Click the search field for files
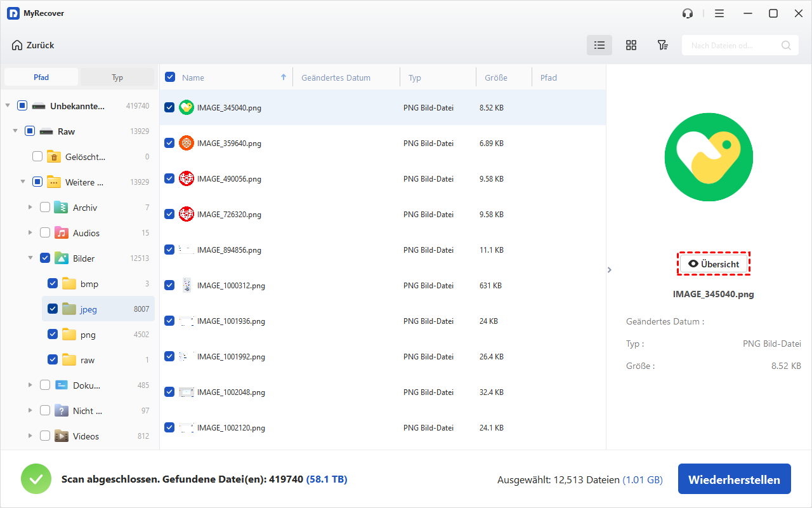Image resolution: width=812 pixels, height=508 pixels. (733, 45)
